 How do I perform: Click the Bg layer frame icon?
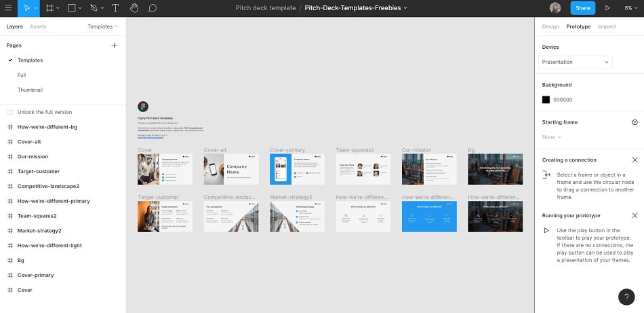10,260
